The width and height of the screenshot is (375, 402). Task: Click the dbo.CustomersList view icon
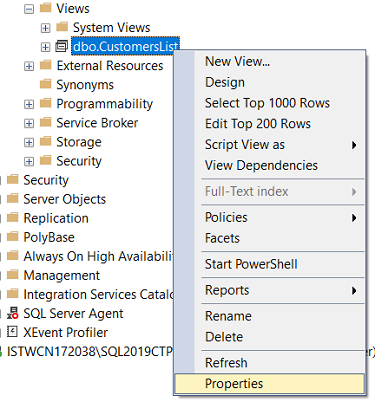pos(62,46)
